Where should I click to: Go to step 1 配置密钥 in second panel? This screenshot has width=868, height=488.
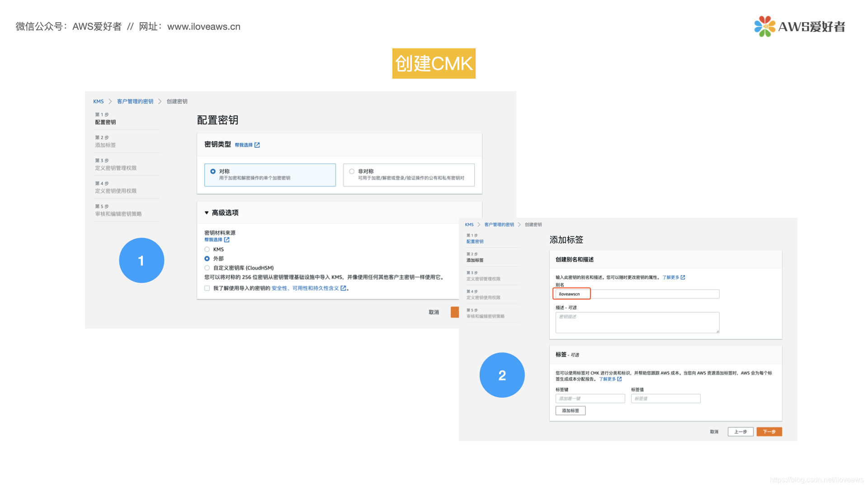pyautogui.click(x=475, y=242)
